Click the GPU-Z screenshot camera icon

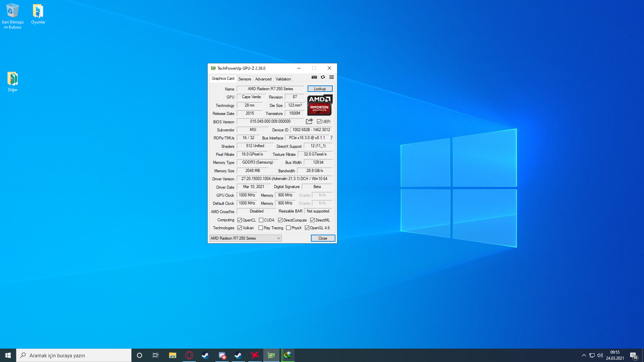314,77
